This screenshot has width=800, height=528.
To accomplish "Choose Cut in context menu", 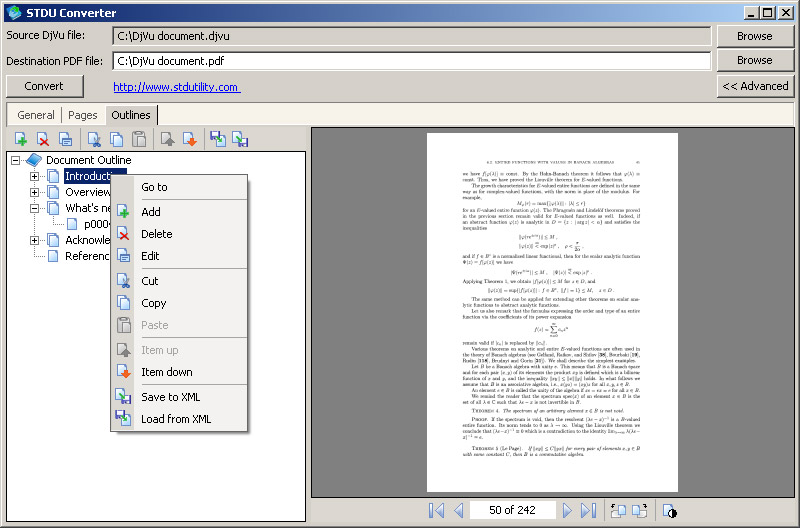I will coord(179,281).
